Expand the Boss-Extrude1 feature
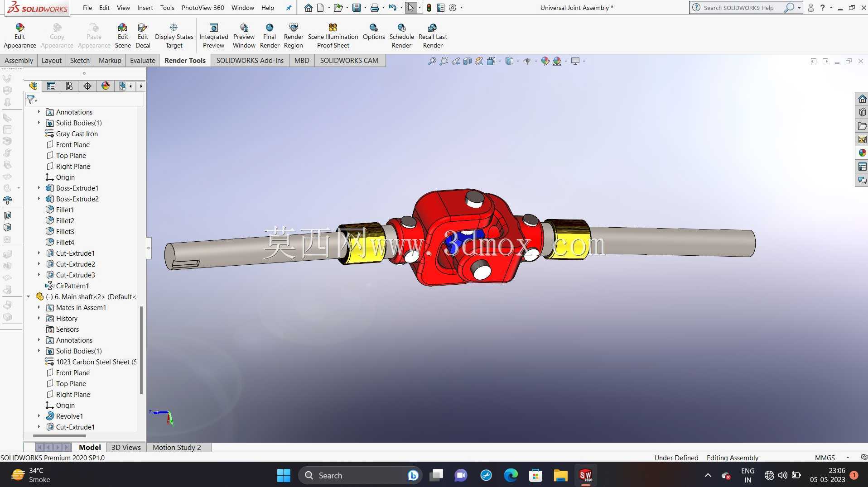Screen dimensions: 868x487 [x=39, y=188]
